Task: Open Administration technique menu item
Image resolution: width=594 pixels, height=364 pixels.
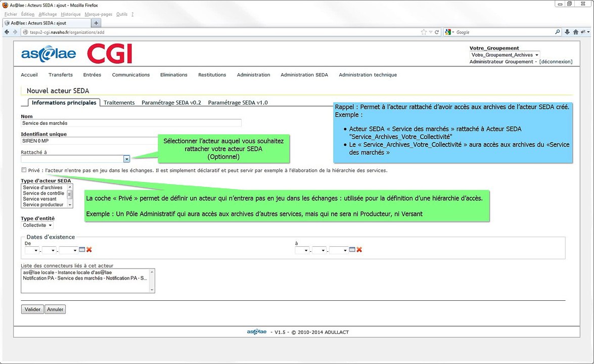Action: (368, 75)
